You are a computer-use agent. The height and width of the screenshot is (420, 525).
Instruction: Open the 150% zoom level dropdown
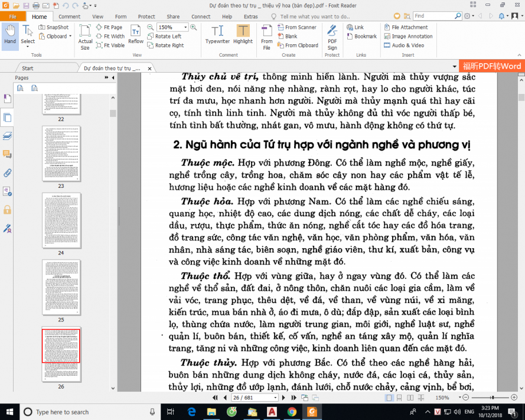[x=186, y=27]
